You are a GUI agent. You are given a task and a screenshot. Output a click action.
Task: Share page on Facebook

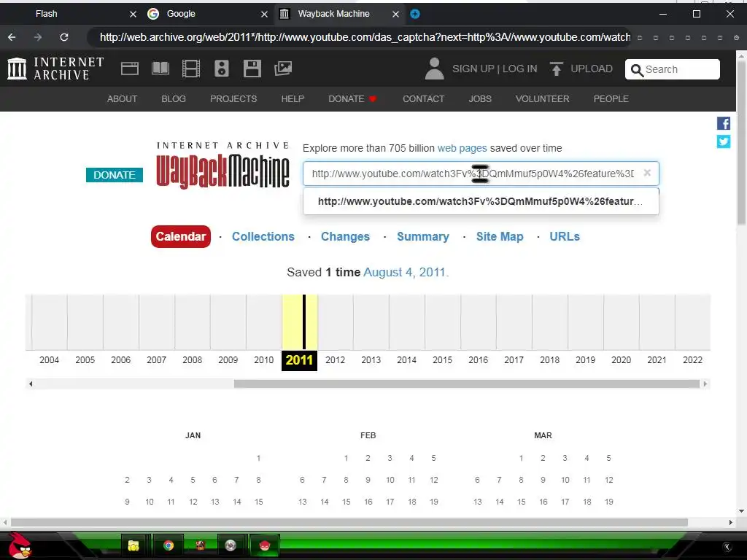723,123
